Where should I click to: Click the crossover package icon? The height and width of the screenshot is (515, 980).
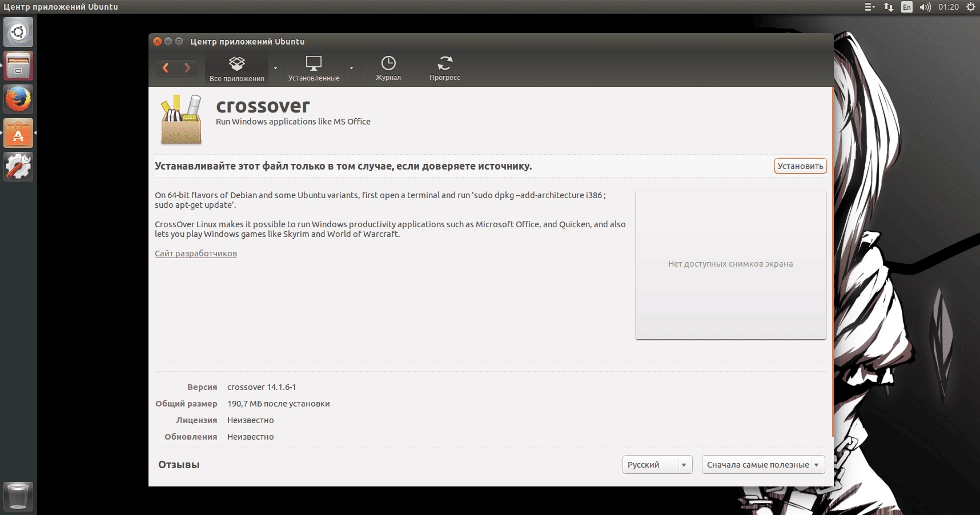[181, 119]
